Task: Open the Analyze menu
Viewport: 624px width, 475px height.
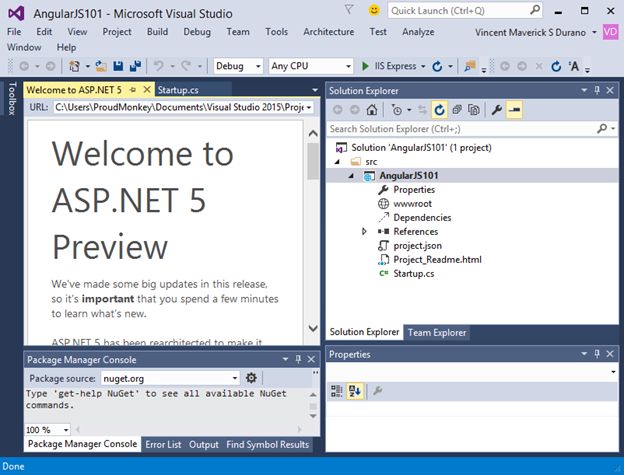Action: 418,31
